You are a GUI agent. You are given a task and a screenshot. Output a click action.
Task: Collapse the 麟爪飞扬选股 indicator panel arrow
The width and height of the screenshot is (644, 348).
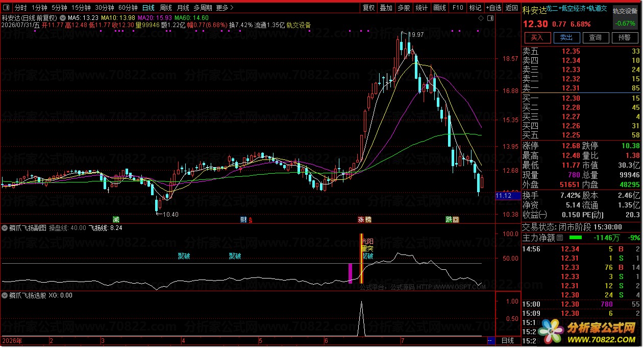pyautogui.click(x=5, y=295)
